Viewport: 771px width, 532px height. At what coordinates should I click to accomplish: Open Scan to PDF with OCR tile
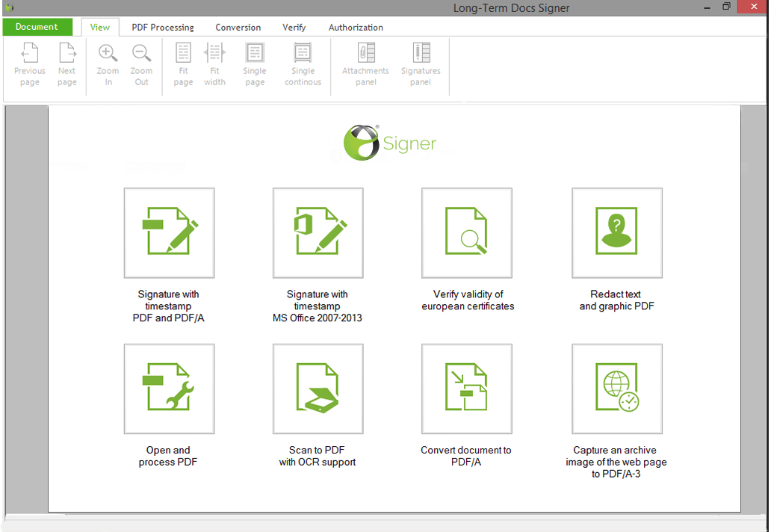coord(318,389)
